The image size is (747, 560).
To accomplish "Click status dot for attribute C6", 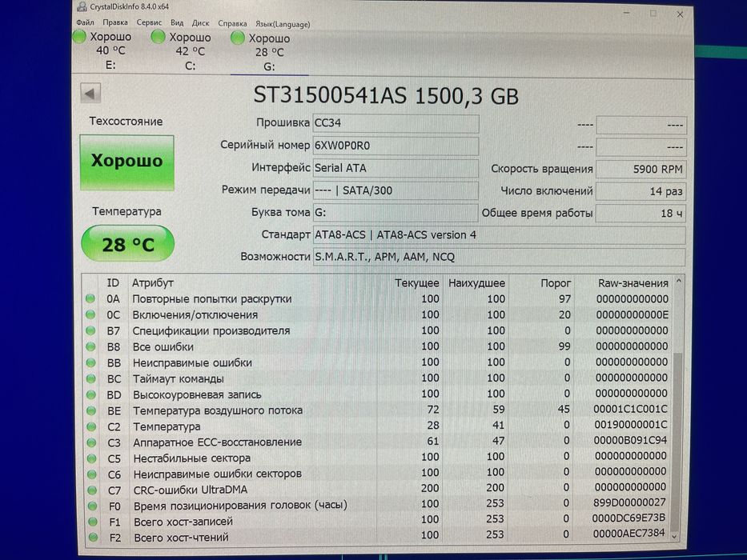I will point(92,474).
